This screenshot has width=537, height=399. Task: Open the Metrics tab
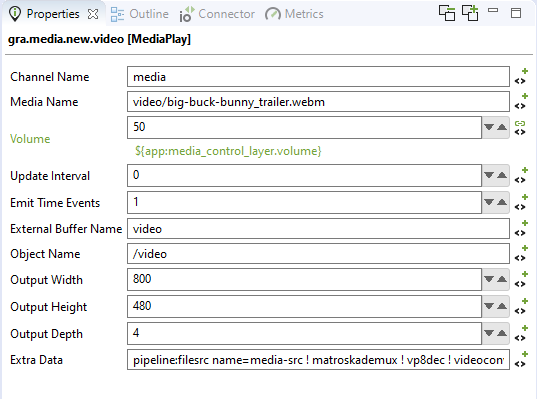[x=294, y=14]
